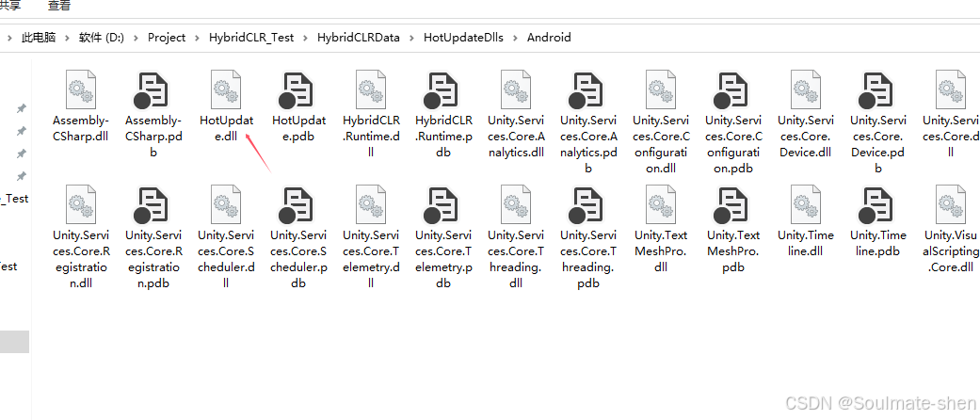Select Unity.Services.Core.Telemetry.pdb icon
The image size is (980, 420).
(x=442, y=206)
